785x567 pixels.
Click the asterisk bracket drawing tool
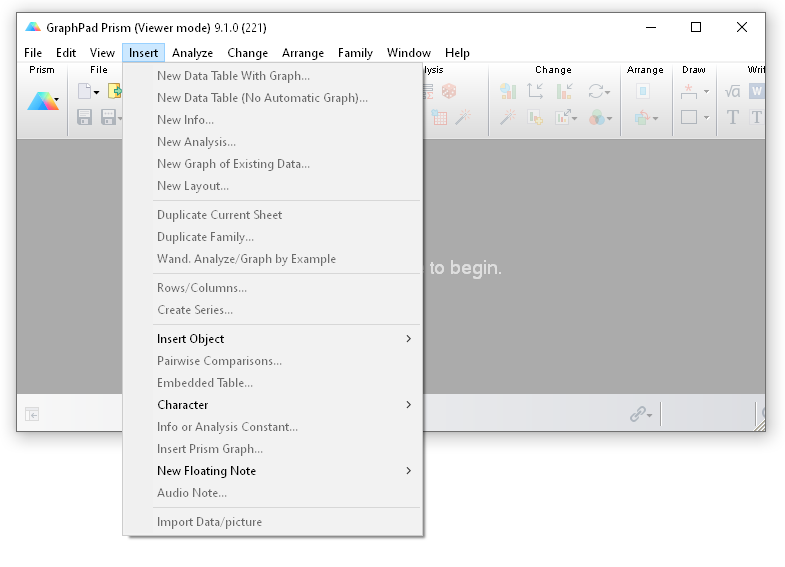point(689,91)
